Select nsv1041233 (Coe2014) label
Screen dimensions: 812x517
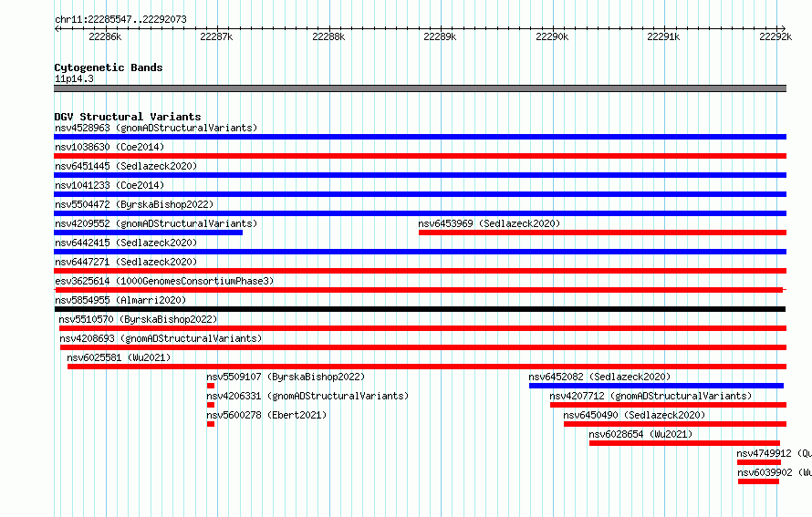(x=109, y=185)
